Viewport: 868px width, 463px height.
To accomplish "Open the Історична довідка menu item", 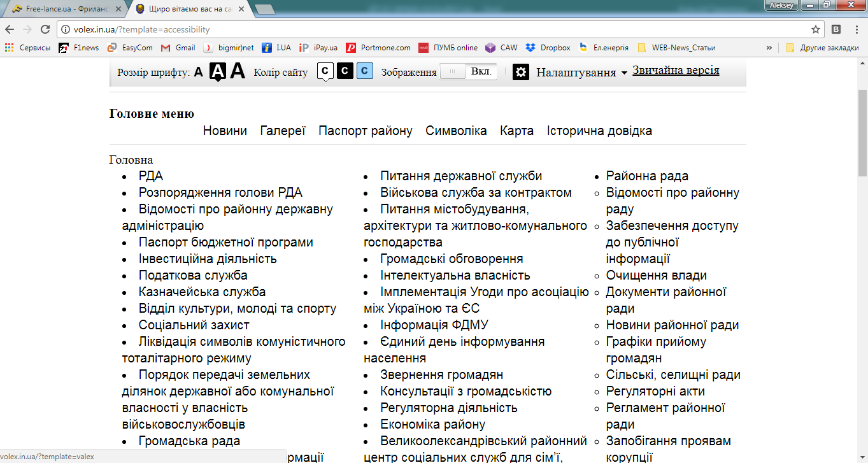I will 599,131.
